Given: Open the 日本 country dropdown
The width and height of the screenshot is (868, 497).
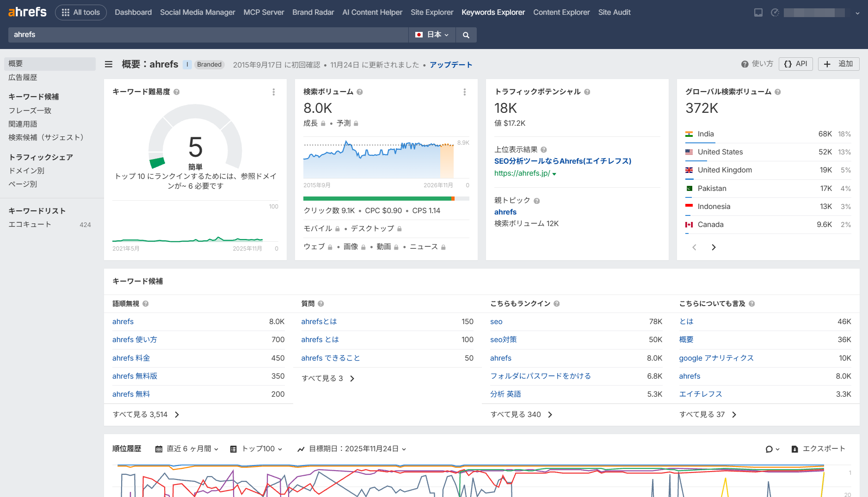Looking at the screenshot, I should pyautogui.click(x=431, y=35).
